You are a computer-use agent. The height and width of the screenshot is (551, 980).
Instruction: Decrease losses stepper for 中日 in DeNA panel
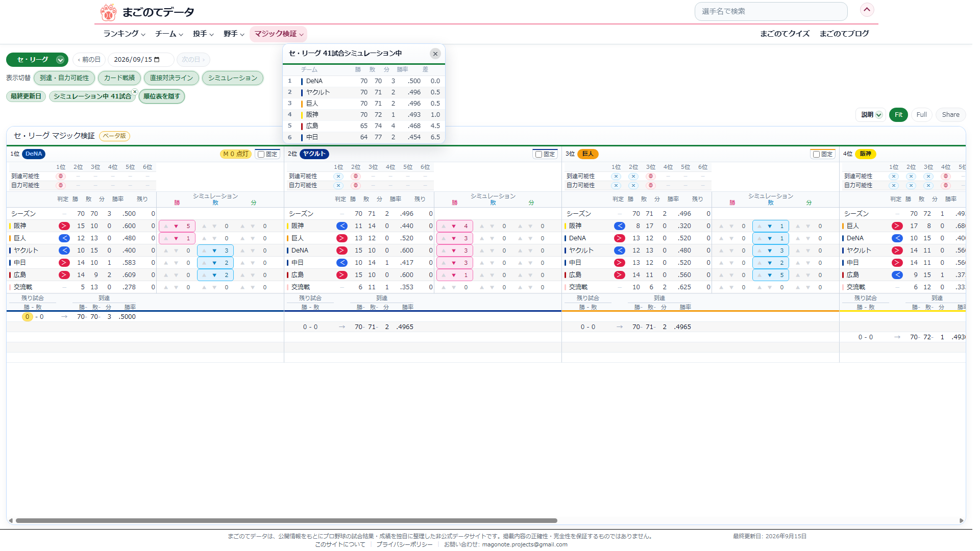point(214,263)
